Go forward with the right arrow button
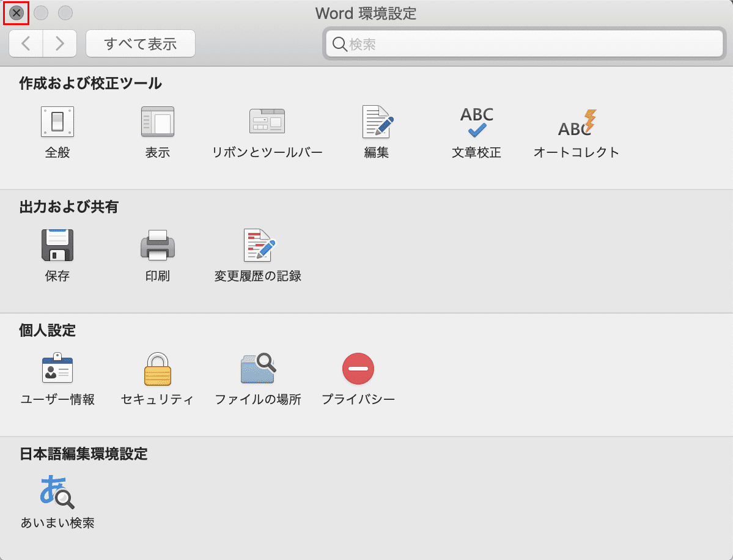This screenshot has height=560, width=733. [x=60, y=43]
